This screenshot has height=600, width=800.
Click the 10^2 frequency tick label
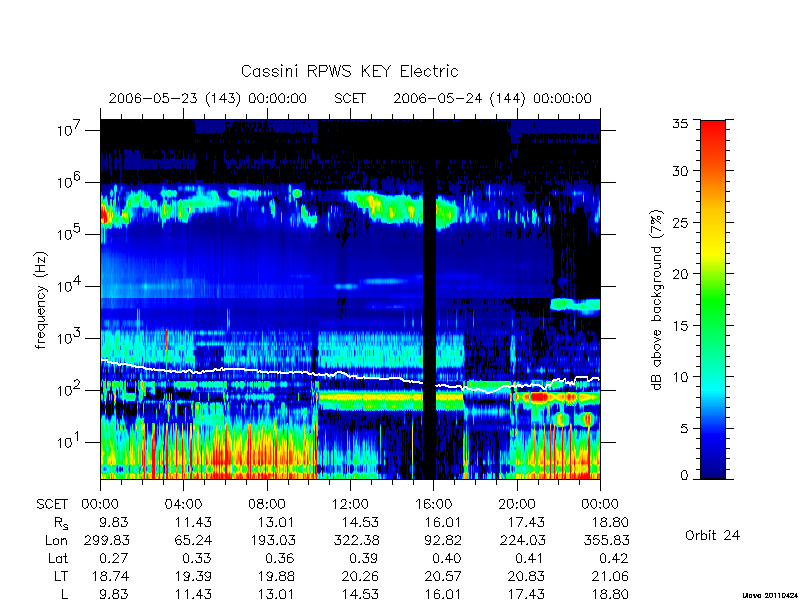pos(70,389)
